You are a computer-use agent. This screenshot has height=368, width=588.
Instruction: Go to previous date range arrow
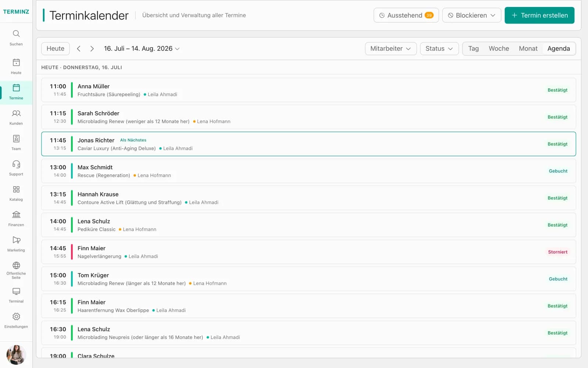coord(79,49)
